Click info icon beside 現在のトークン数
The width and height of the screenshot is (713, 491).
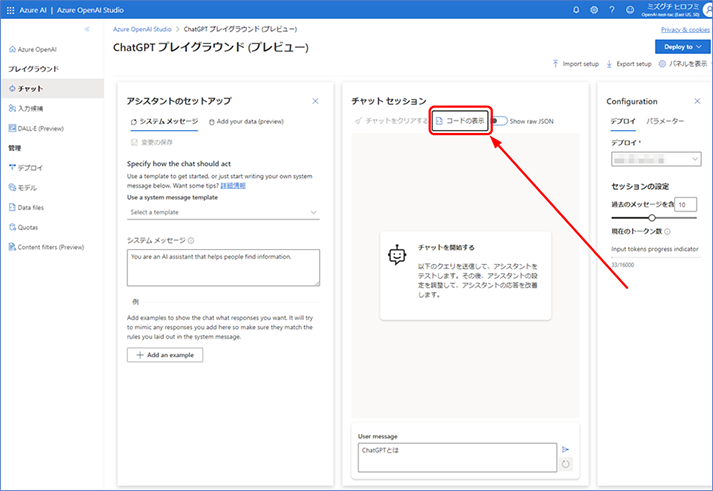(667, 231)
